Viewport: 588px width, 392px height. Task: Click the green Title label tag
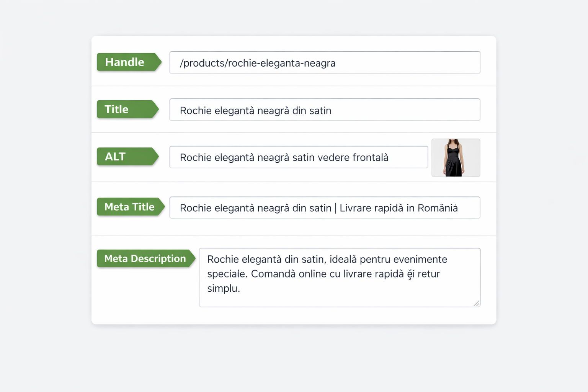128,109
